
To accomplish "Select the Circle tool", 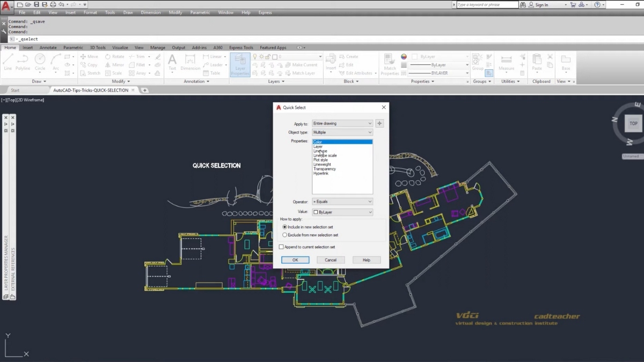I will [40, 62].
